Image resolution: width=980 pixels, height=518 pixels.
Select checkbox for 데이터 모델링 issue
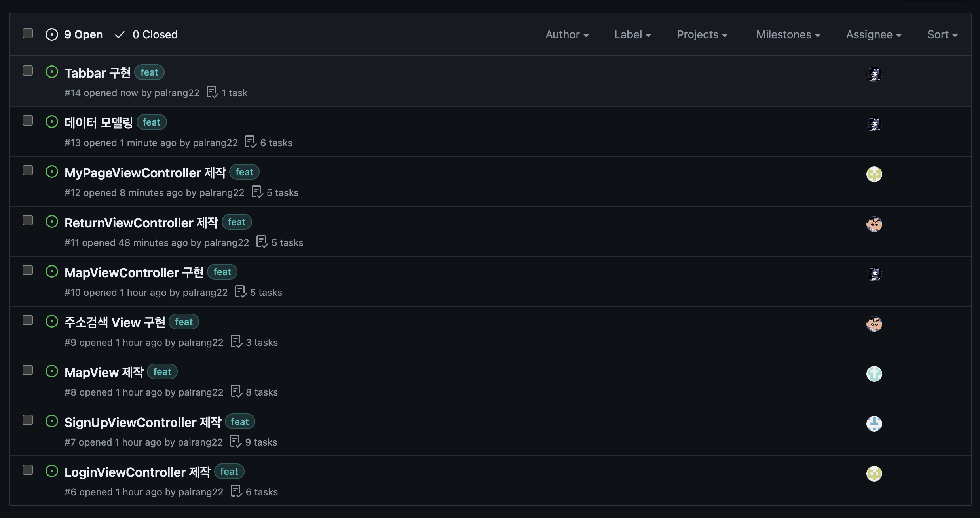pyautogui.click(x=28, y=120)
